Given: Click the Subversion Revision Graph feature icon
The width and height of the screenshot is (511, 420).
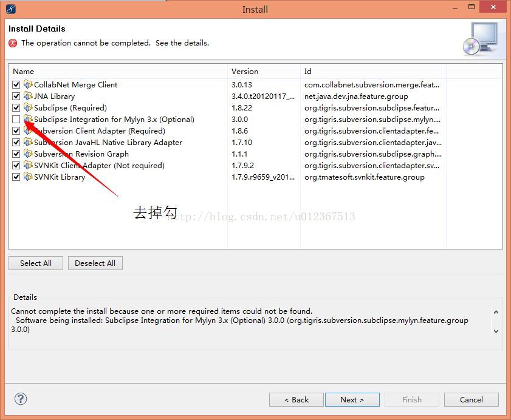Looking at the screenshot, I should [x=28, y=154].
